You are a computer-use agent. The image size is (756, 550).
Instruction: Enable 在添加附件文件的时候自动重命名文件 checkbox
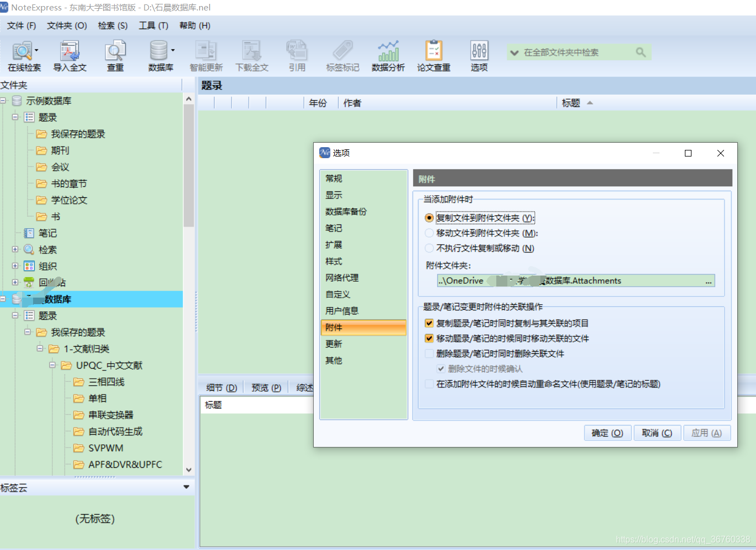point(429,384)
